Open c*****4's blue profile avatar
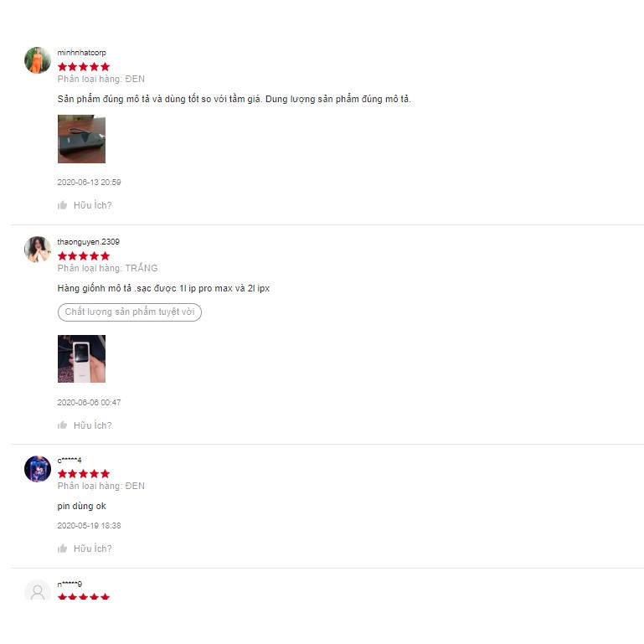This screenshot has height=644, width=644. pos(38,469)
